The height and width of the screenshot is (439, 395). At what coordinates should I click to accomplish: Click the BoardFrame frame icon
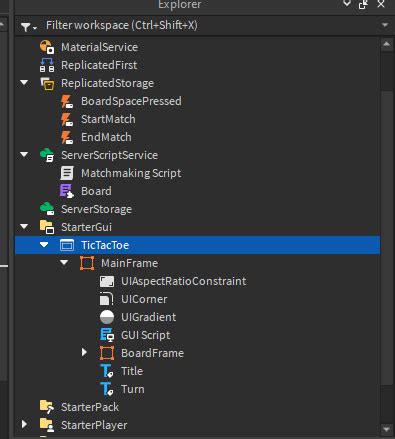click(x=107, y=353)
